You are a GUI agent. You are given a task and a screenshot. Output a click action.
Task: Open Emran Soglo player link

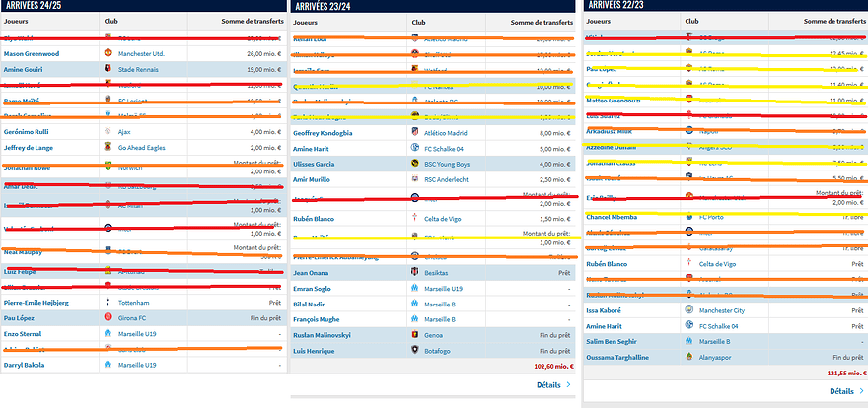pyautogui.click(x=311, y=288)
